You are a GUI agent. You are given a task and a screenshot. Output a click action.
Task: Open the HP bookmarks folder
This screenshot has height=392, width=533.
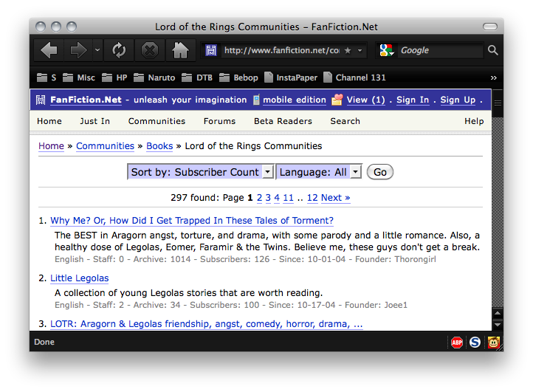(x=114, y=78)
